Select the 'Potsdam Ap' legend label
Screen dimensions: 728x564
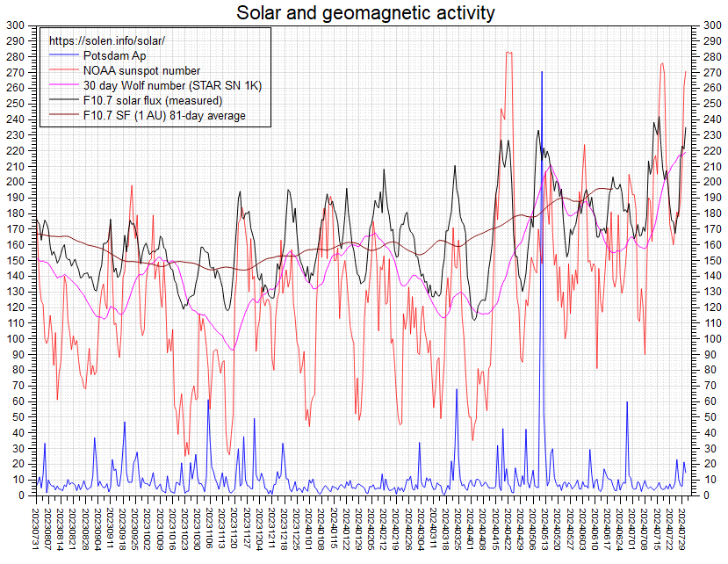click(x=115, y=55)
